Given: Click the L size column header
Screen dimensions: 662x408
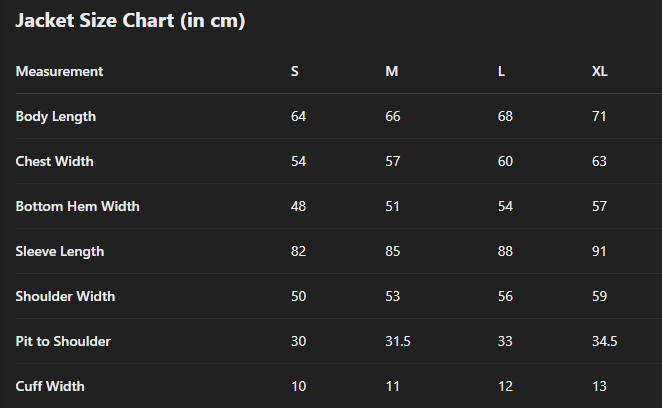Looking at the screenshot, I should [x=501, y=71].
